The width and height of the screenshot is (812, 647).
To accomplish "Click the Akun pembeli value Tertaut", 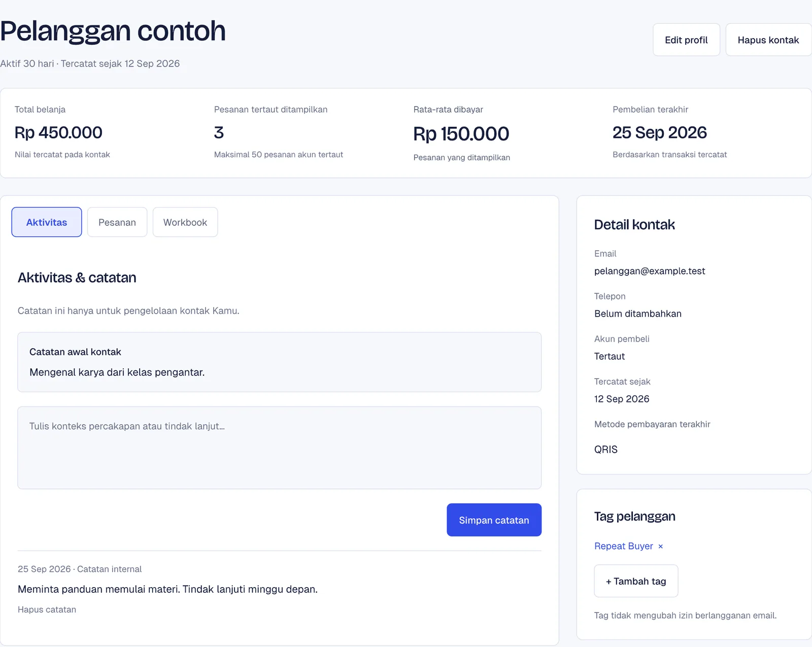I will tap(610, 356).
